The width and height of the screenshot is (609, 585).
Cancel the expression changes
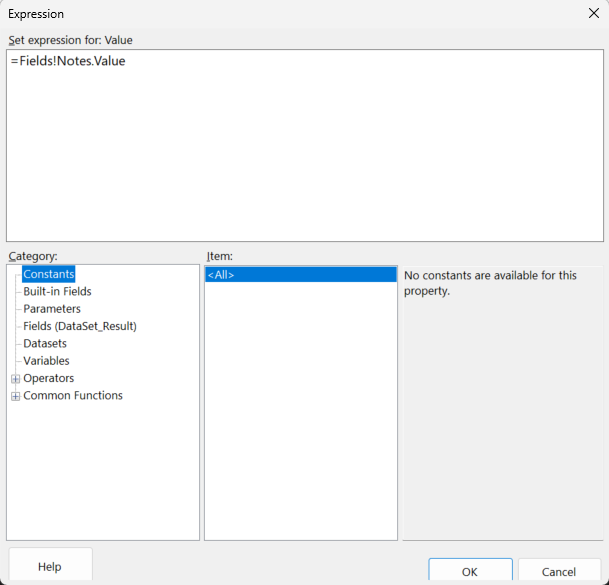(559, 571)
